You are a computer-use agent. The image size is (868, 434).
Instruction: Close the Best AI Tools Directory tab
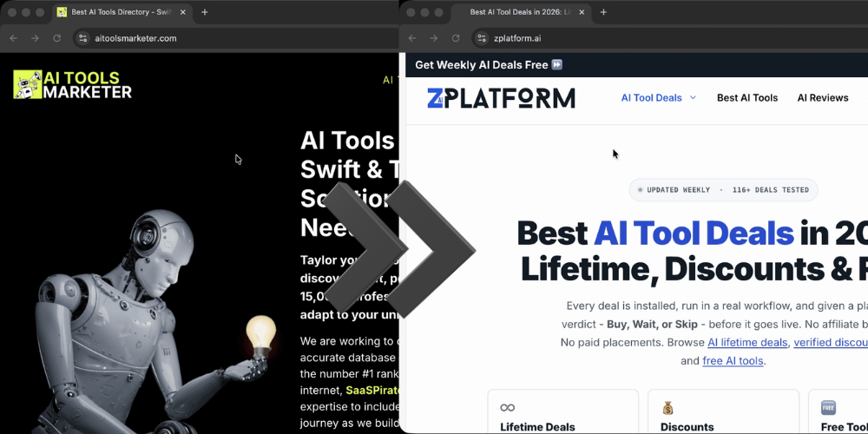pyautogui.click(x=182, y=12)
